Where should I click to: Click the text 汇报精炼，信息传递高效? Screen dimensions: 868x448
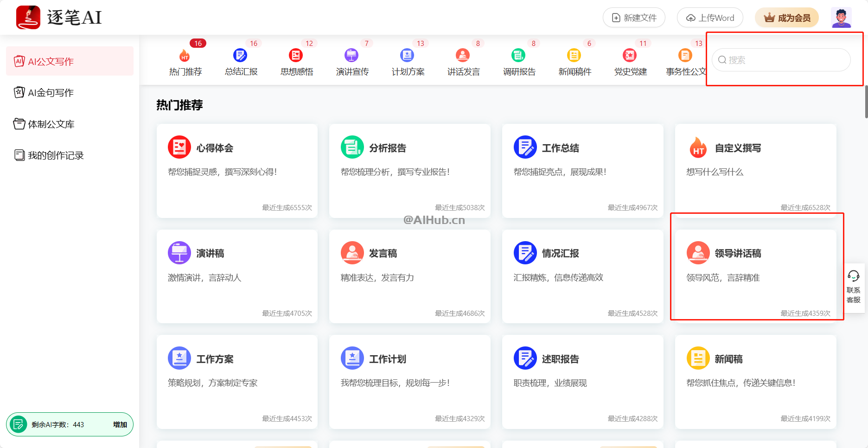tap(559, 277)
